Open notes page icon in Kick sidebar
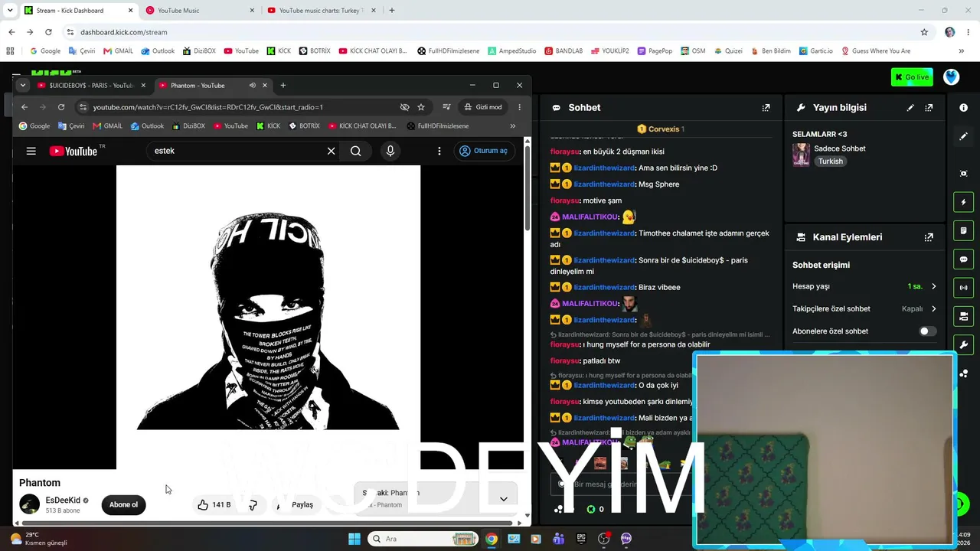The image size is (980, 551). click(x=963, y=230)
